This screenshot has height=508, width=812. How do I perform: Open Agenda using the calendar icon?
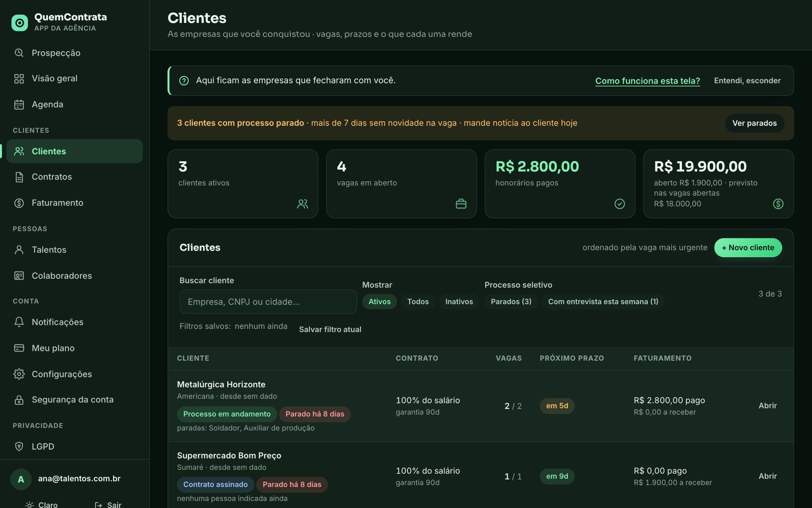[19, 104]
